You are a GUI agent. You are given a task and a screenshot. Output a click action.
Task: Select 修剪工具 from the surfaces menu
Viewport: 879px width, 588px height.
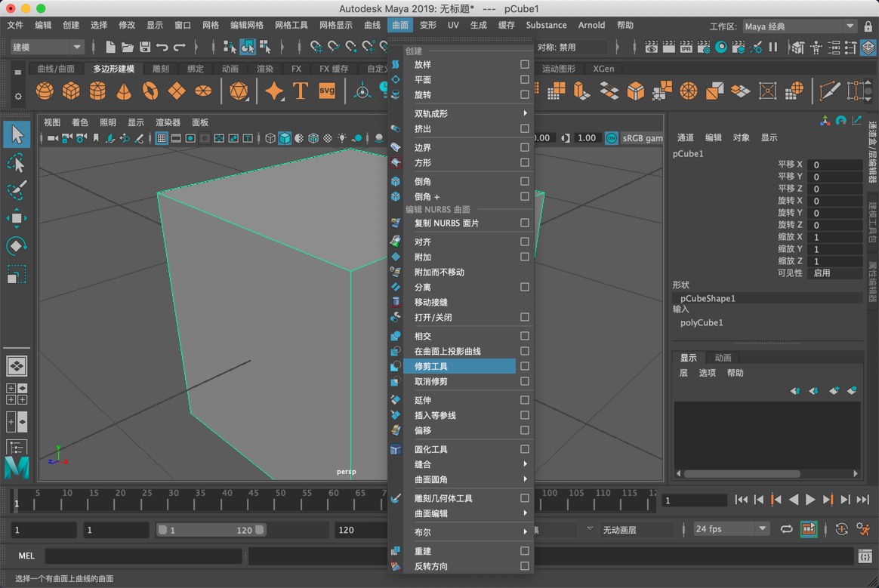[432, 366]
